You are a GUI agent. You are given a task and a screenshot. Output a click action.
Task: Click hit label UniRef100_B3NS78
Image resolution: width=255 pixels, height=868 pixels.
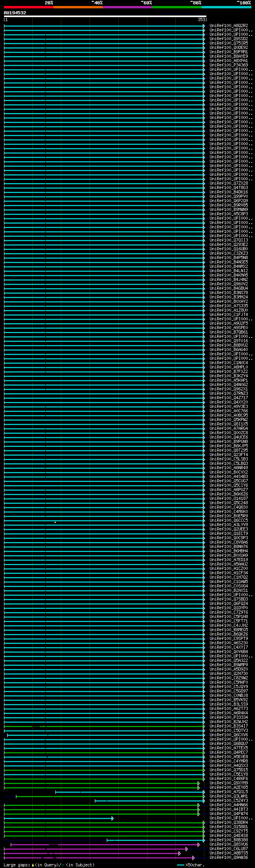pos(229,293)
